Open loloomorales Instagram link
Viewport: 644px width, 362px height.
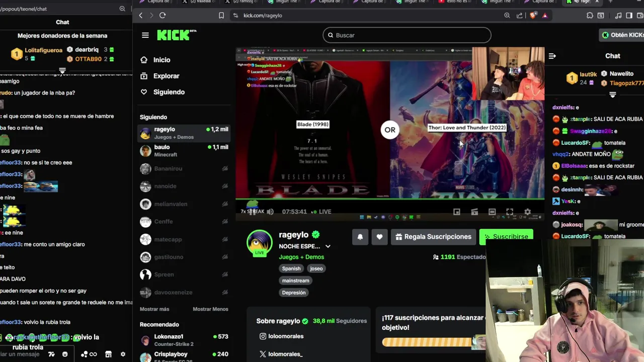coord(281,336)
